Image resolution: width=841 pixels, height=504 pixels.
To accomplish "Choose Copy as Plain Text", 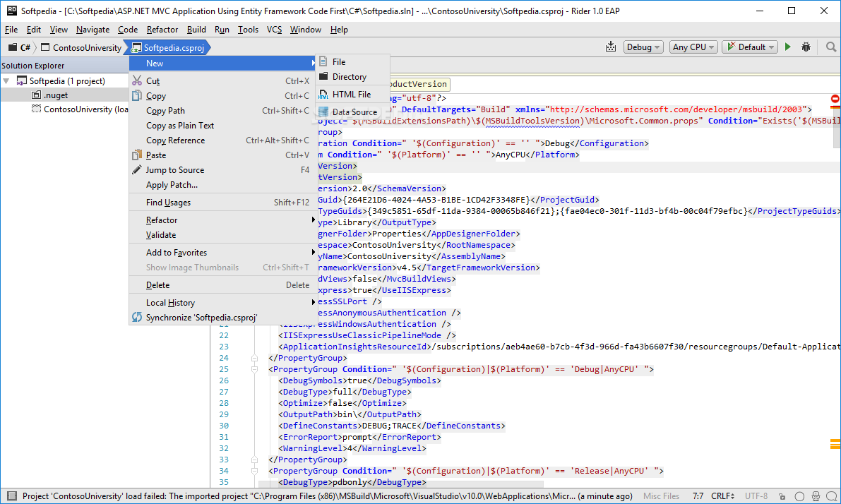I will pos(222,126).
